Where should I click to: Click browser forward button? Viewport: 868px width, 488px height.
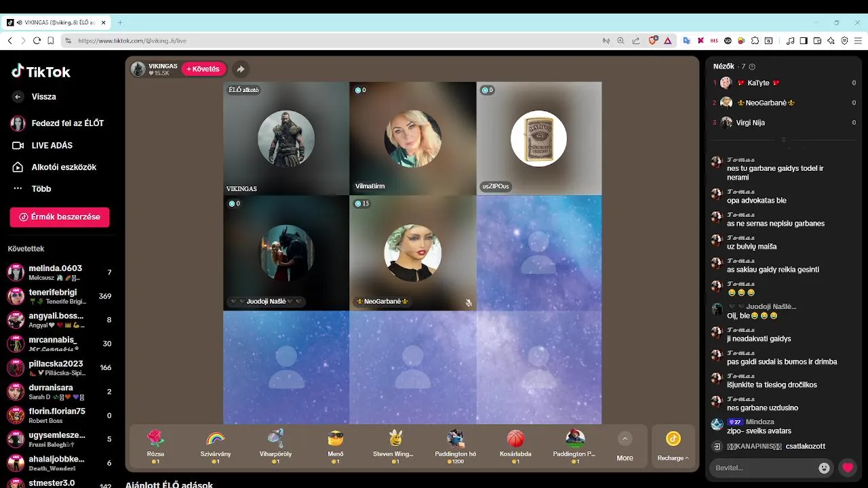23,41
